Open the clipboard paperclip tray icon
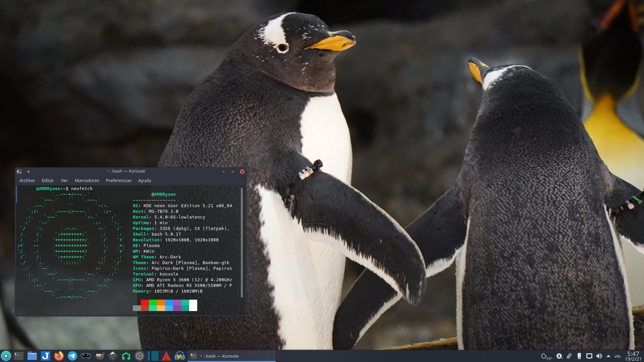The width and height of the screenshot is (644, 362). 569,356
